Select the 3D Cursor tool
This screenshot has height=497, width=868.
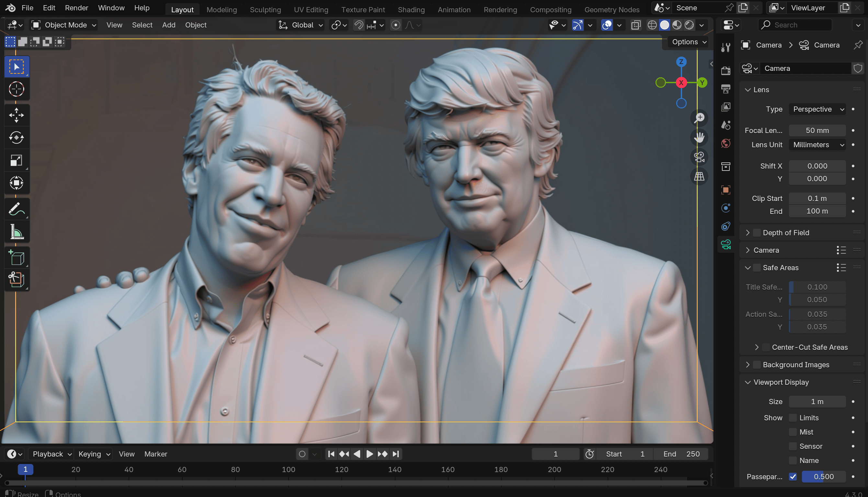(x=17, y=89)
